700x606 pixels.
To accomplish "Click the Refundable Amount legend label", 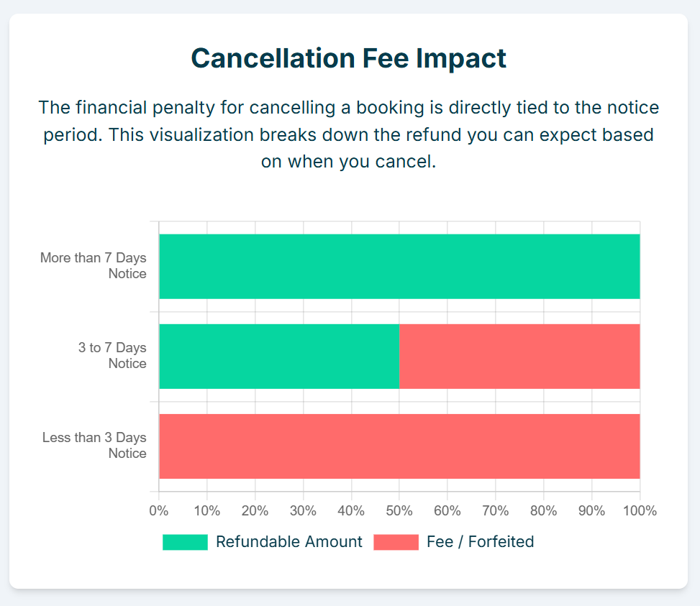I will tap(288, 542).
